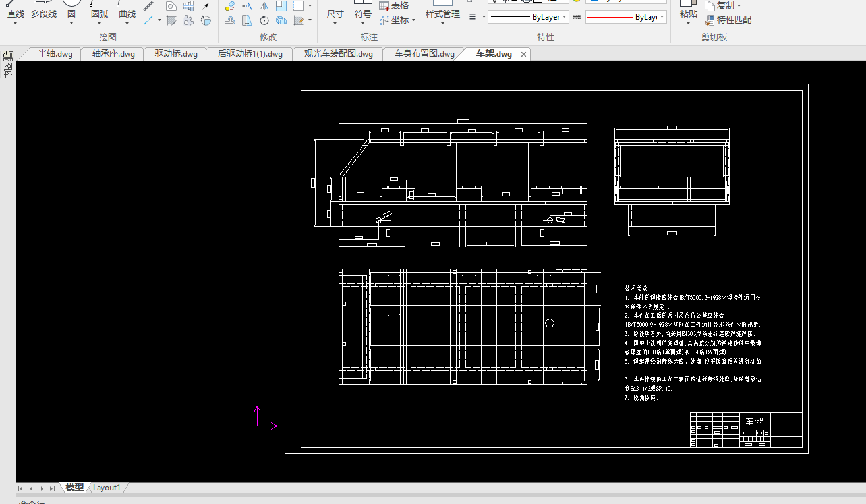The image size is (866, 504).
Task: Click the hatch fill icon in 绘图
Action: tap(171, 20)
